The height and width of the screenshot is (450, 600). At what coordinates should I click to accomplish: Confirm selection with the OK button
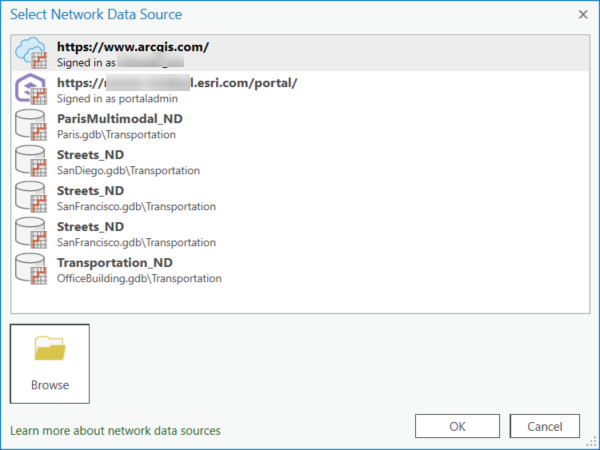pyautogui.click(x=457, y=426)
